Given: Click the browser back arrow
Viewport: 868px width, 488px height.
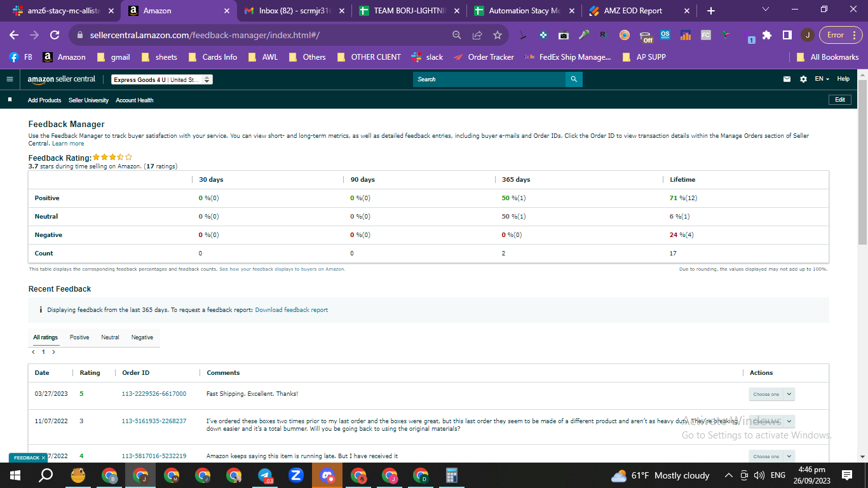Looking at the screenshot, I should [14, 35].
